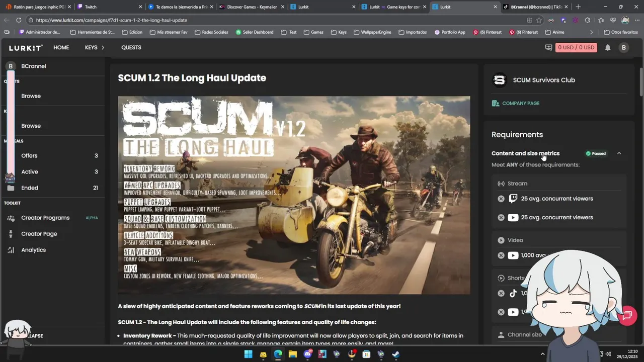Open the COMPANY PAGE link

(516, 103)
